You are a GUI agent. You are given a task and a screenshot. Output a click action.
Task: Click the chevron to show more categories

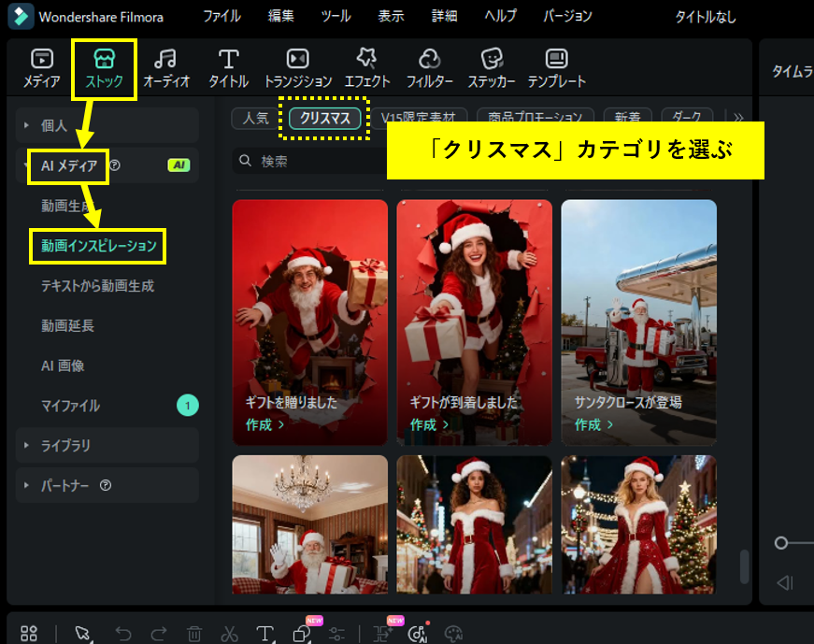pyautogui.click(x=738, y=118)
